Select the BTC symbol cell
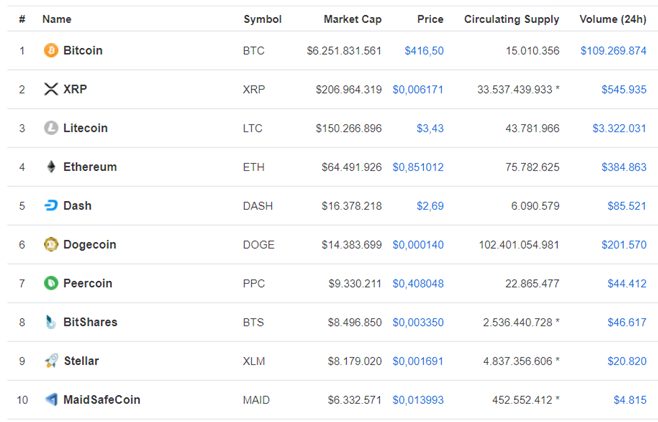The height and width of the screenshot is (422, 658). coord(253,51)
